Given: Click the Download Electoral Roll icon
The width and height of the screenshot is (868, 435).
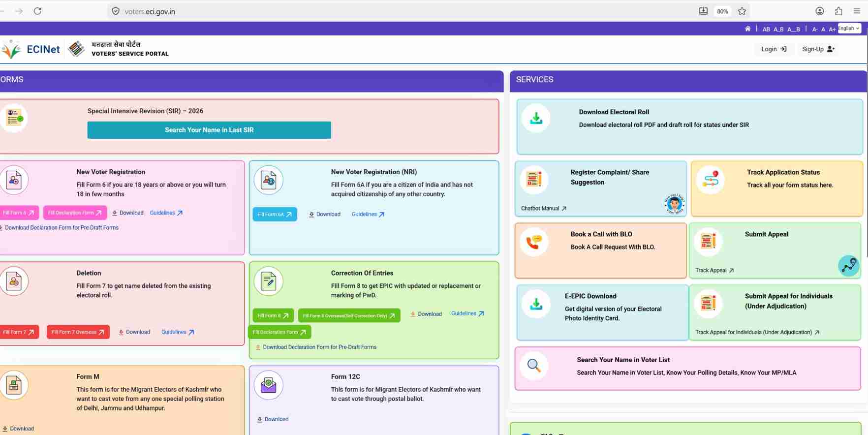Looking at the screenshot, I should [x=536, y=118].
